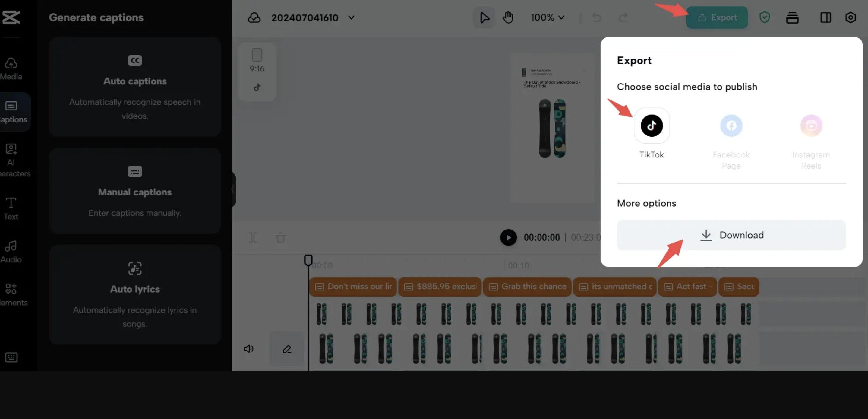
Task: Expand the 100% zoom dropdown
Action: click(x=547, y=17)
